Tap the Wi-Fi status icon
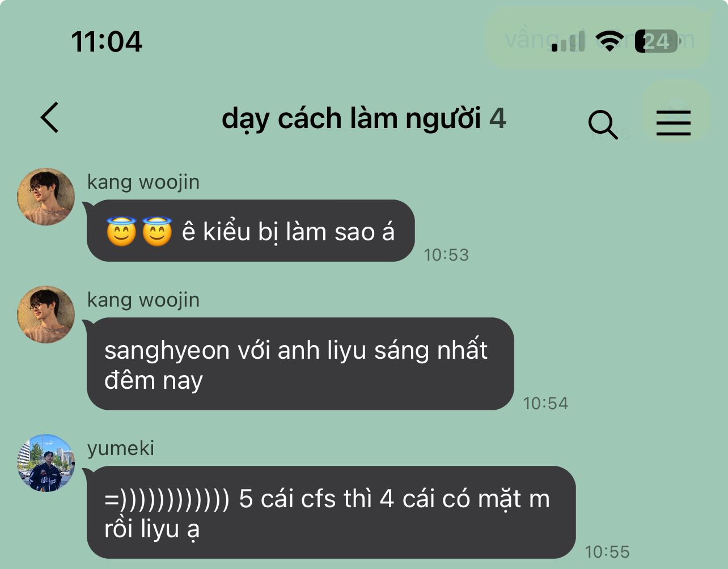This screenshot has width=728, height=569. tap(610, 41)
